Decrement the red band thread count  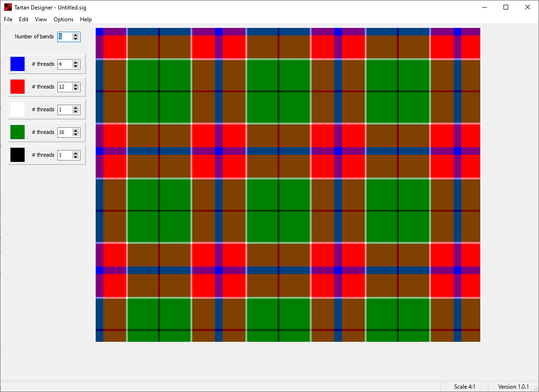point(76,89)
